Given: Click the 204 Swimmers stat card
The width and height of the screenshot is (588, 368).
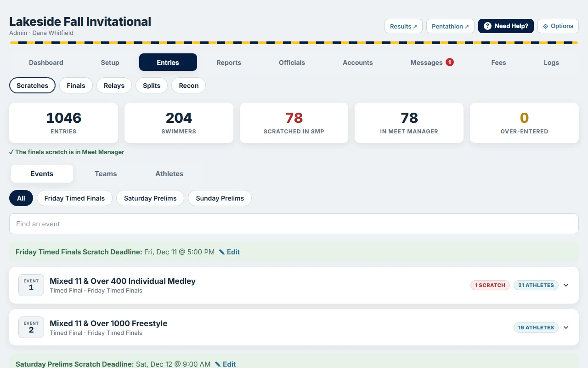Looking at the screenshot, I should (x=179, y=123).
